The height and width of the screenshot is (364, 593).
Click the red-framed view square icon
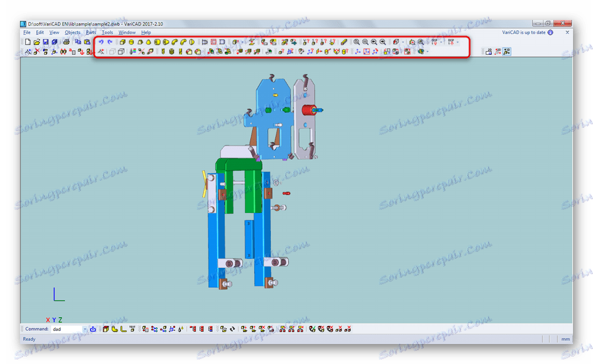click(366, 51)
